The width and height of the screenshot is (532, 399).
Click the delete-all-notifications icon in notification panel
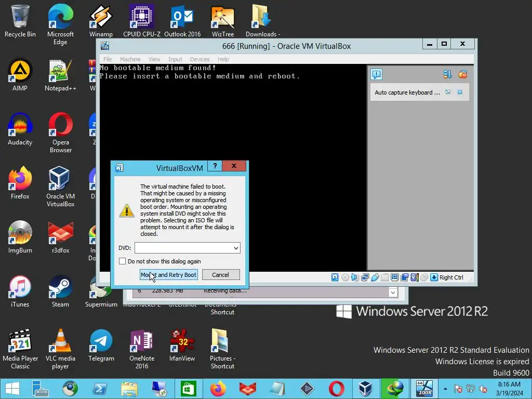click(x=463, y=74)
